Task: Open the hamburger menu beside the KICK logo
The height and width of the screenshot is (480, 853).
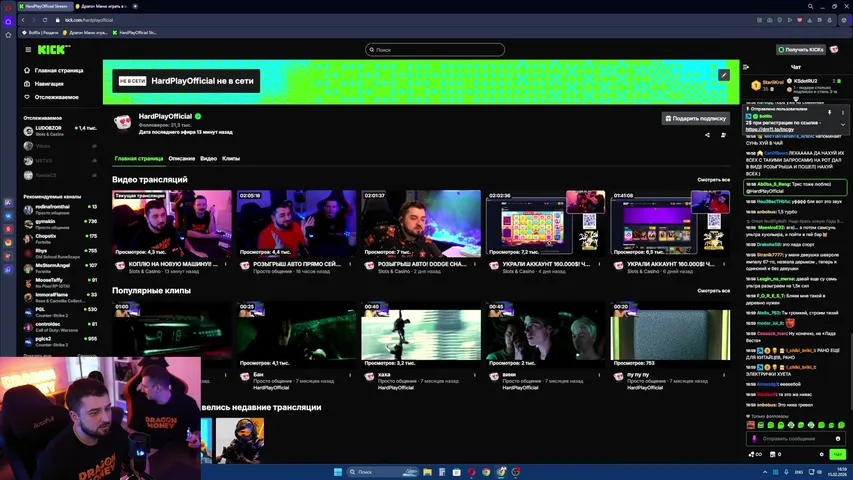Action: coord(28,49)
